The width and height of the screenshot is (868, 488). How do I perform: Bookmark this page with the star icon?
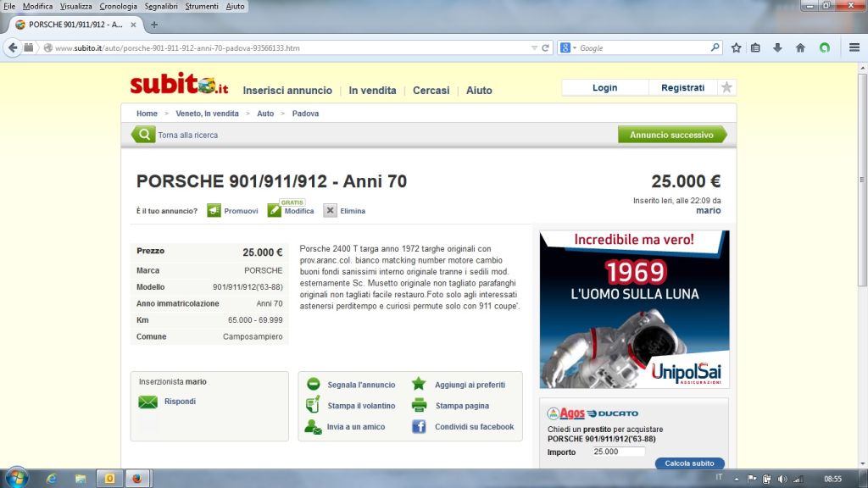[736, 48]
